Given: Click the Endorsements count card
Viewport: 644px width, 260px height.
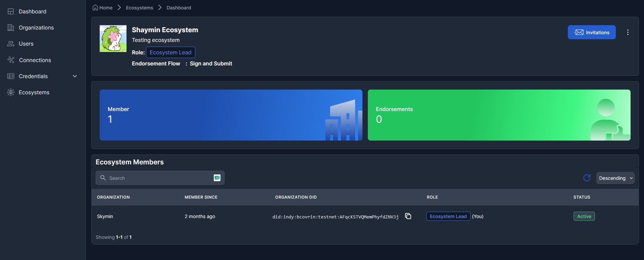Looking at the screenshot, I should pos(499,115).
